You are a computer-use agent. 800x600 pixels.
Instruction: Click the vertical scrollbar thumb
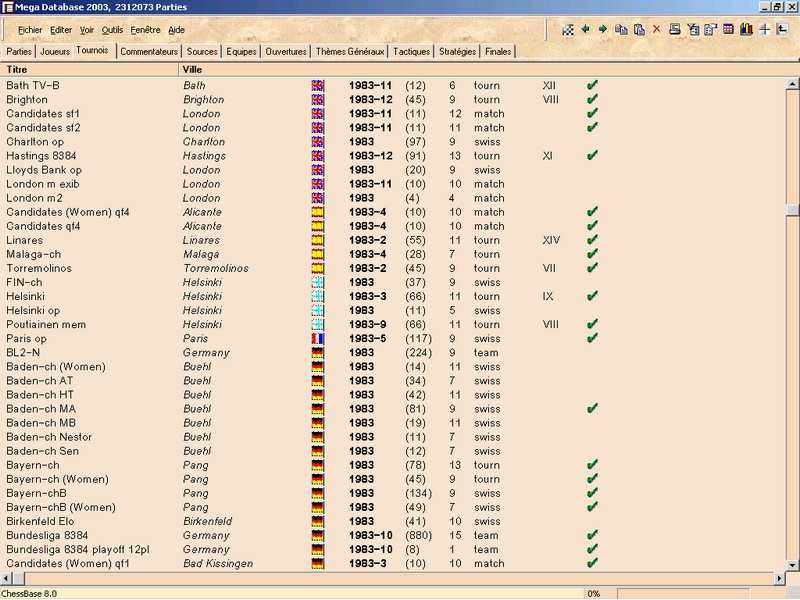coord(792,210)
